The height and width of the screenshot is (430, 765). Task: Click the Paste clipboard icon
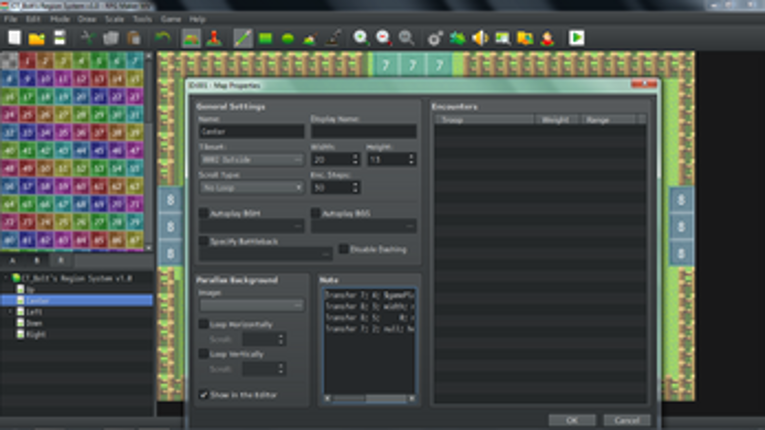134,38
